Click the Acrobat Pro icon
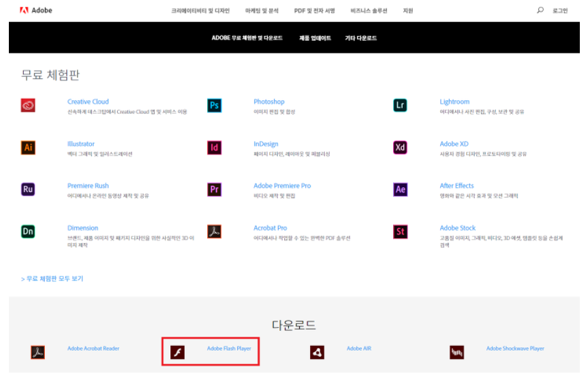Viewport: 588px width, 378px height. pos(215,232)
